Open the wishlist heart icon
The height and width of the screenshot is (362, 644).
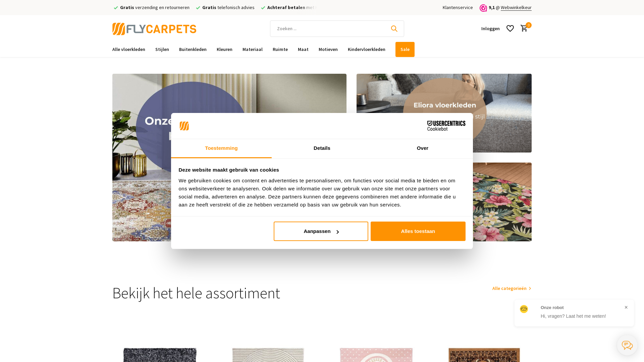510,28
